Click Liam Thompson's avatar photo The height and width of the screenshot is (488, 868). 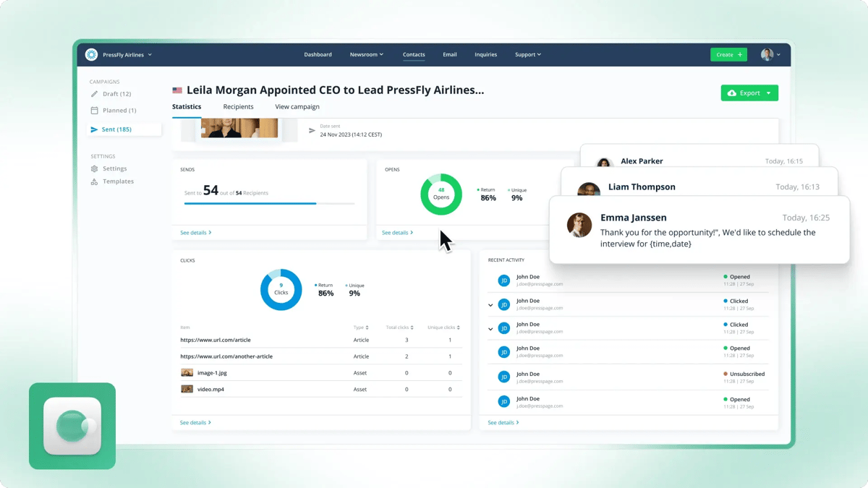click(589, 189)
